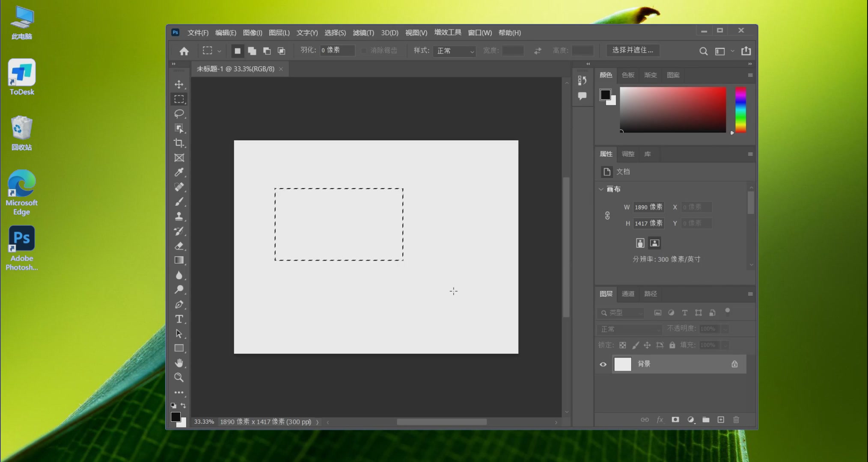The width and height of the screenshot is (868, 462).
Task: Select the Dodge tool
Action: point(179,290)
